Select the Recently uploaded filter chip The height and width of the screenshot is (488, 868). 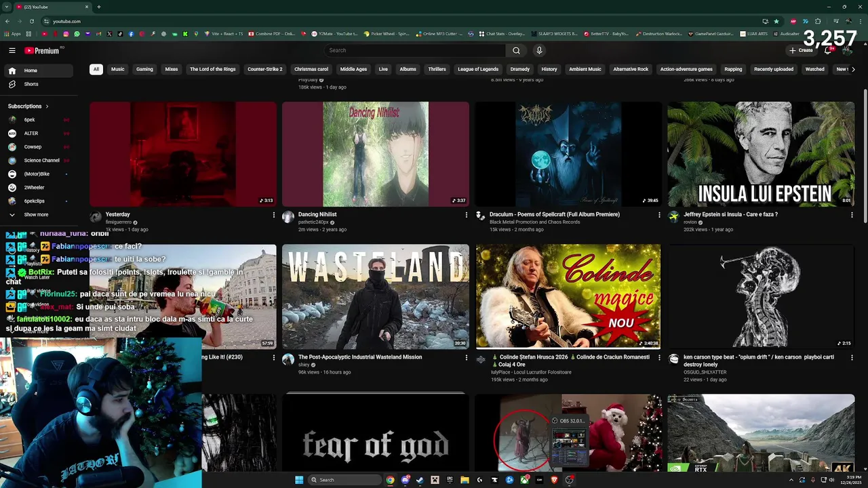[x=774, y=69]
